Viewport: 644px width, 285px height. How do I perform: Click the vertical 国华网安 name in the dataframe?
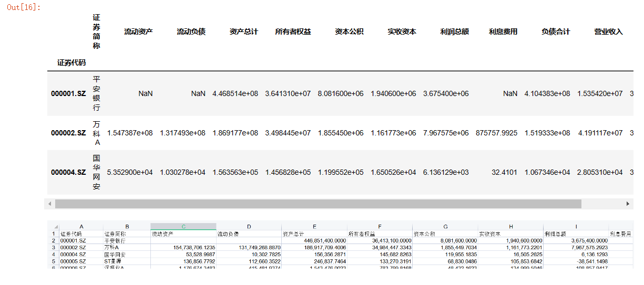pyautogui.click(x=96, y=172)
